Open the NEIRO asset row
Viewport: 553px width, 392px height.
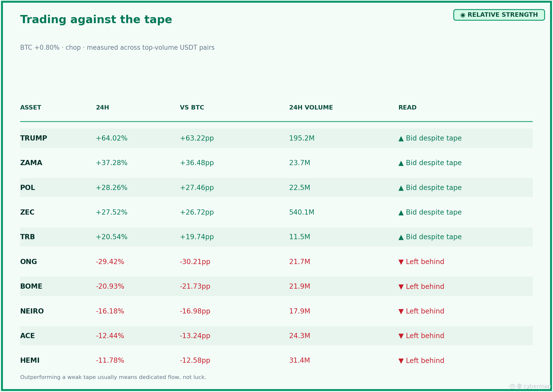(276, 311)
